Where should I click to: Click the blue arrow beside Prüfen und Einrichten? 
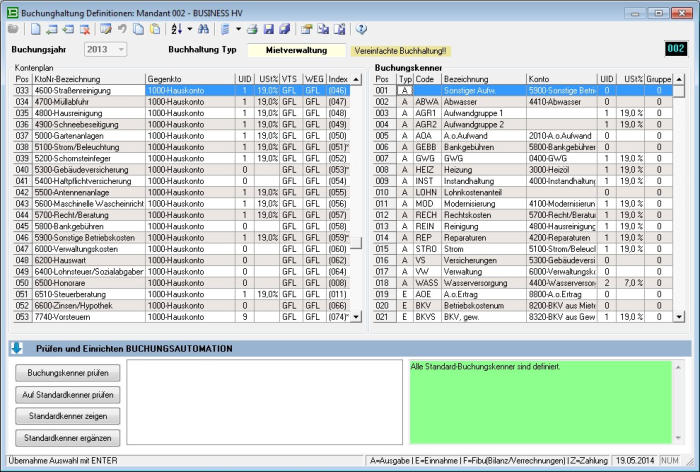17,348
